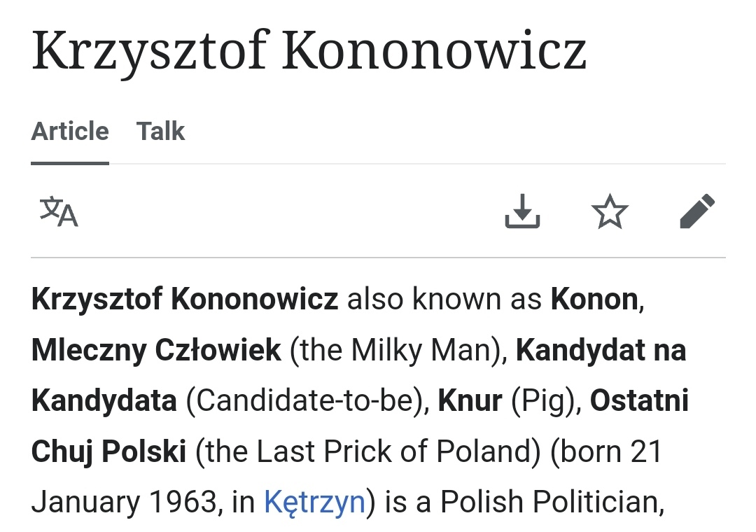Click the text "January 1963"

(x=122, y=501)
